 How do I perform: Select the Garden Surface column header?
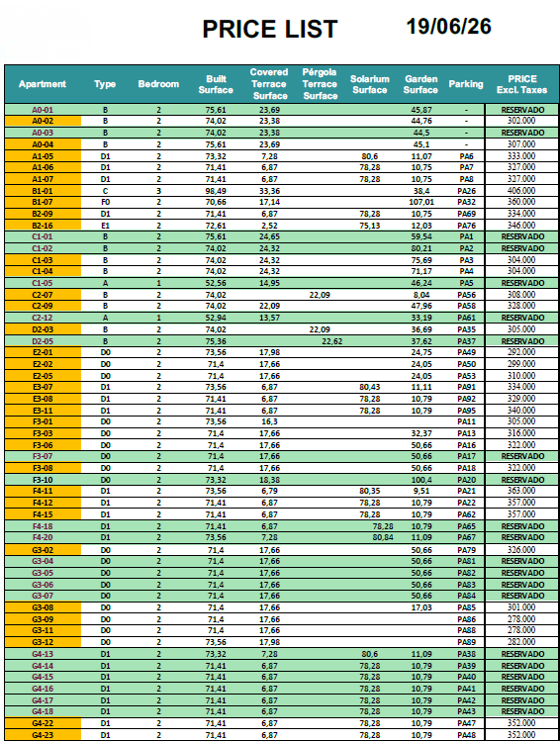pos(420,84)
